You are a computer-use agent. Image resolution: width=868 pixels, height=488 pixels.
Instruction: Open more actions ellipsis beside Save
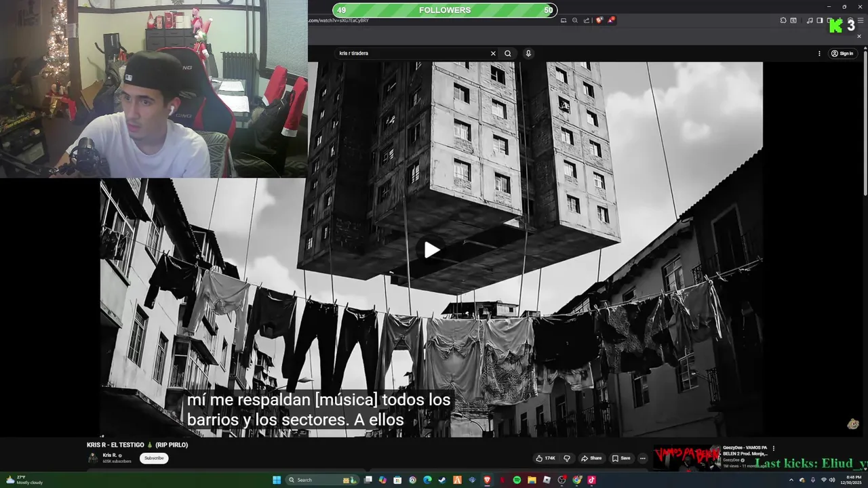pos(643,458)
